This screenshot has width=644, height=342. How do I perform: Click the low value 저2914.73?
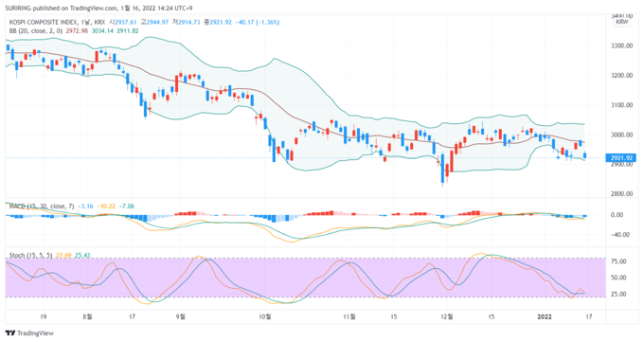186,22
